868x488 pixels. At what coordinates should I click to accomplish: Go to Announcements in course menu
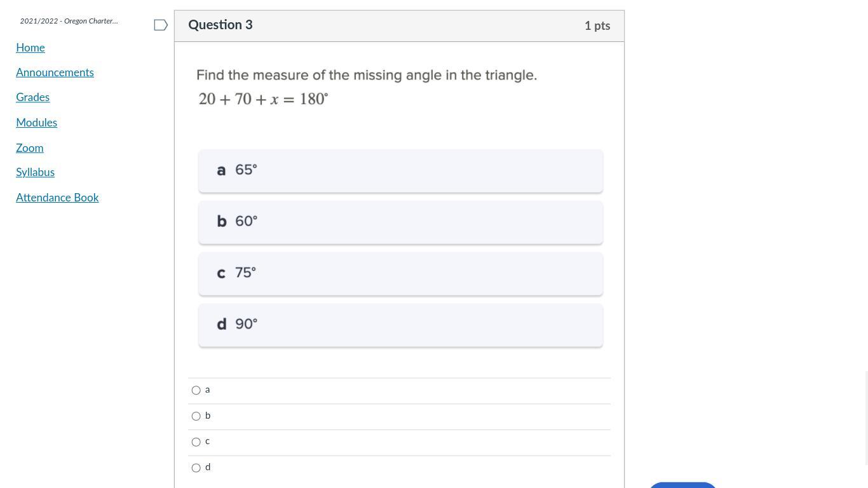pyautogui.click(x=55, y=72)
